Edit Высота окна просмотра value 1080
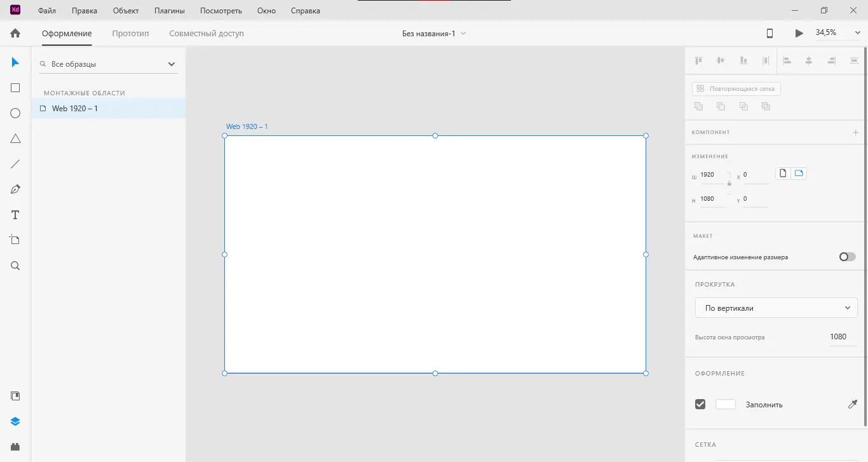The height and width of the screenshot is (462, 868). click(843, 337)
